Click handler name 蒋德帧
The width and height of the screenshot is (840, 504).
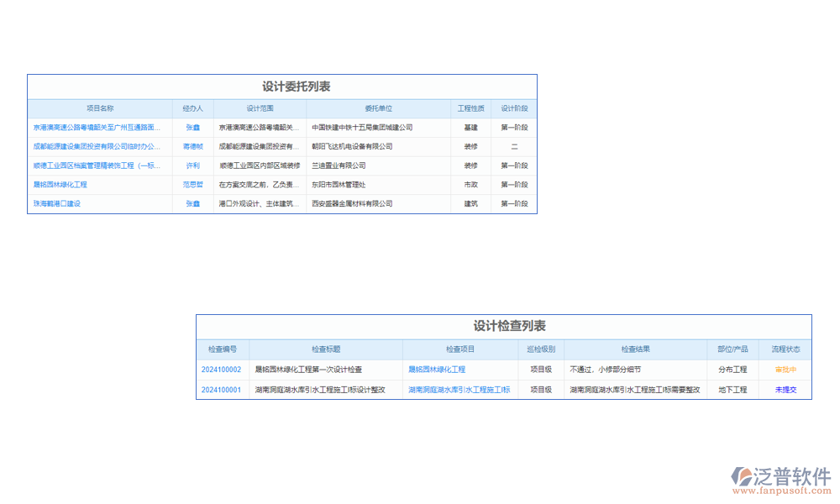(193, 146)
